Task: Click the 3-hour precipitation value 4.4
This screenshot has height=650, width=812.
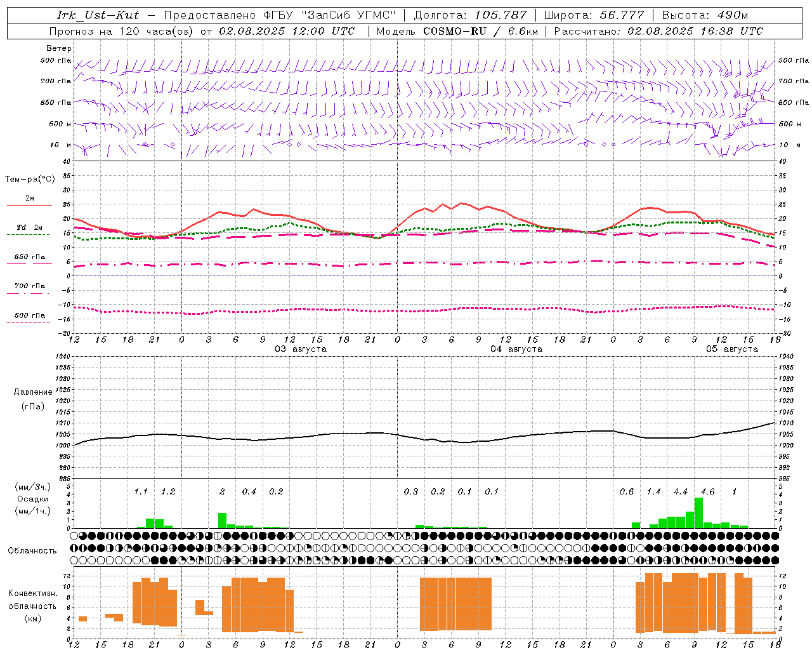Action: (x=681, y=491)
